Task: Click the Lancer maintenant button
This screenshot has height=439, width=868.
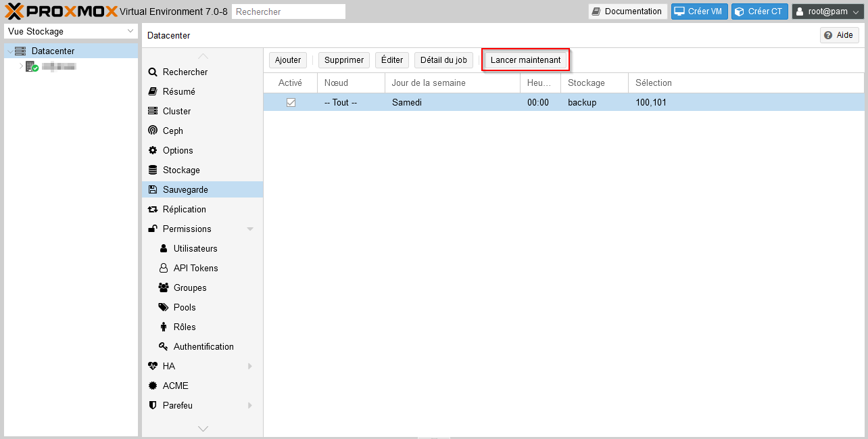Action: point(525,60)
